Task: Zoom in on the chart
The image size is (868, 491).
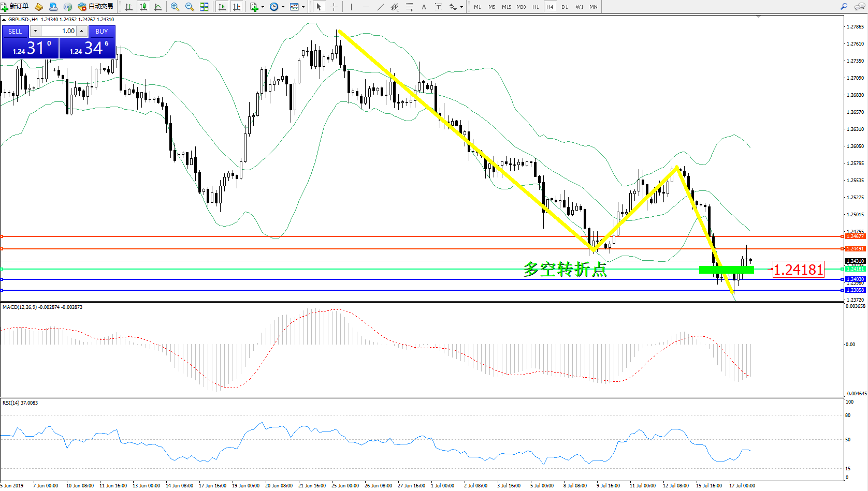Action: click(175, 7)
